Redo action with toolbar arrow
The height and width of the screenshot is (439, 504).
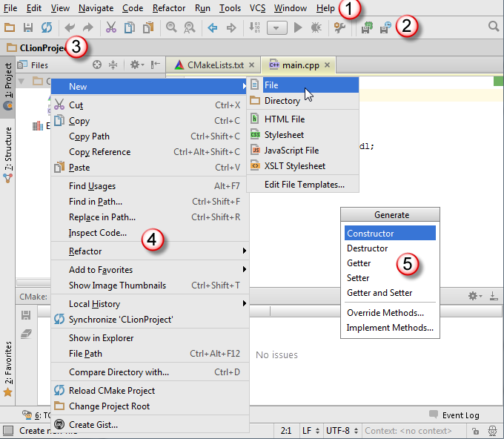point(87,27)
